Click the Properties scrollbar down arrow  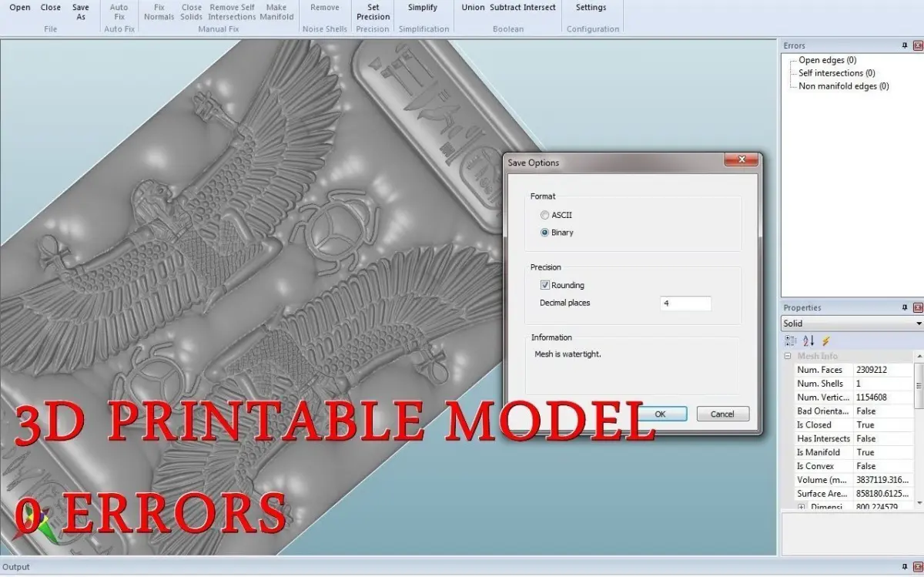coord(919,505)
